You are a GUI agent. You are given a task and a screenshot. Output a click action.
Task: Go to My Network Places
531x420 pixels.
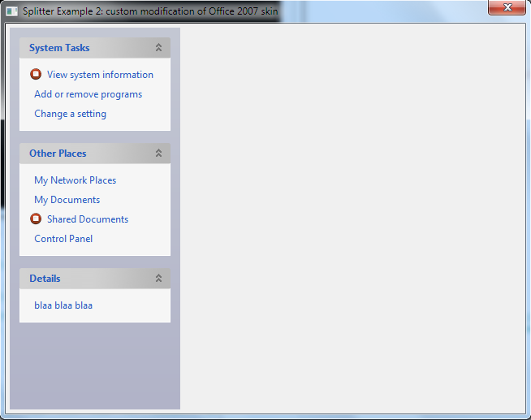(x=76, y=180)
